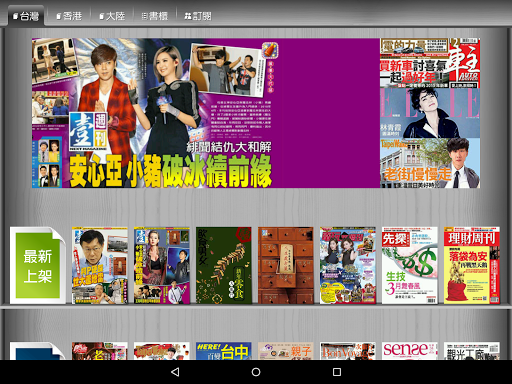
Task: Open the HERE! 台中 magazine cover
Action: point(224,351)
